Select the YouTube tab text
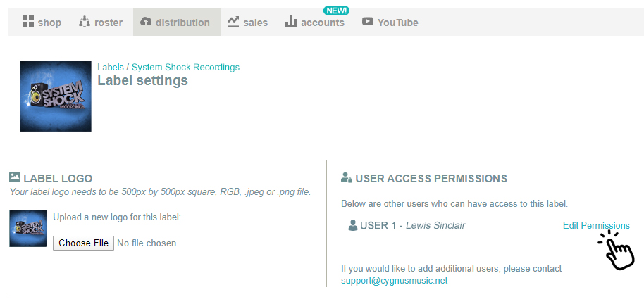Image resolution: width=644 pixels, height=304 pixels. click(397, 23)
